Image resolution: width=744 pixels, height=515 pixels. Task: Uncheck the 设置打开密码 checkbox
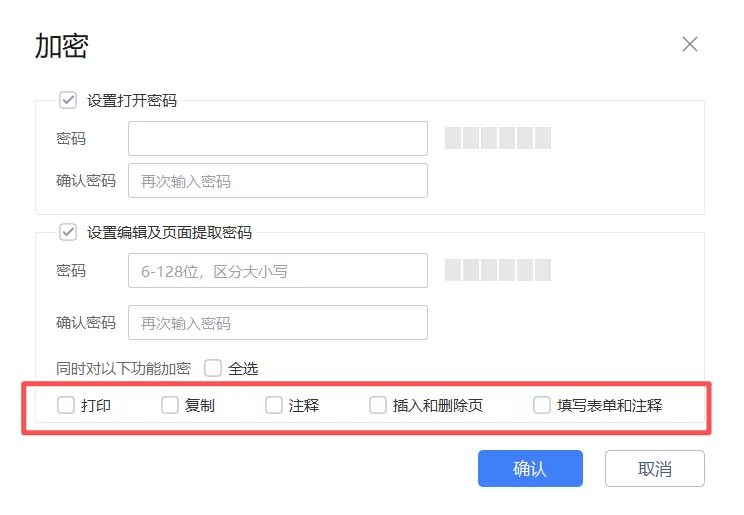tap(68, 100)
